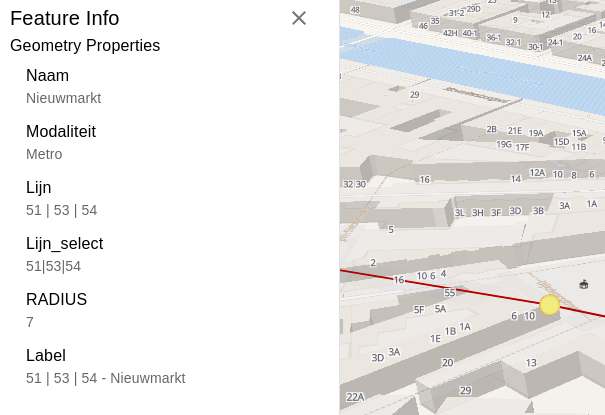Screen dimensions: 605x415
Task: Click house number 24A on the map
Action: coord(584,58)
